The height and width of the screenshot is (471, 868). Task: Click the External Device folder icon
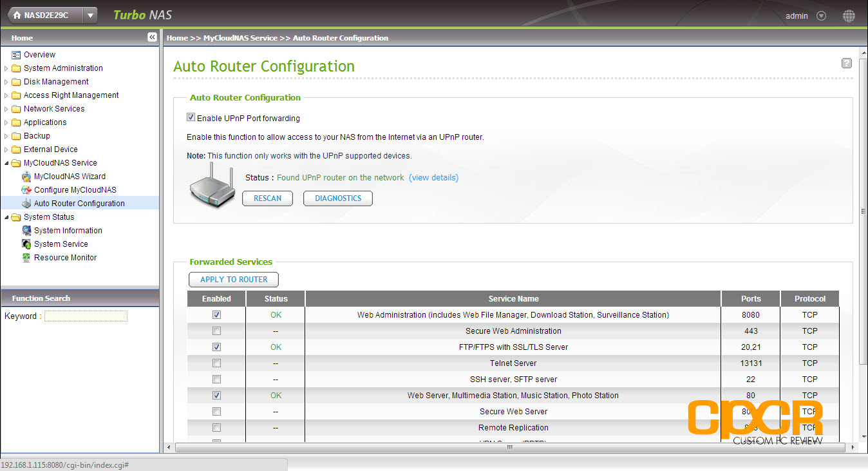point(16,149)
